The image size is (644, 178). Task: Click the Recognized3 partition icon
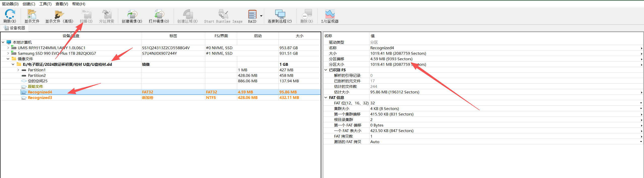click(x=24, y=98)
